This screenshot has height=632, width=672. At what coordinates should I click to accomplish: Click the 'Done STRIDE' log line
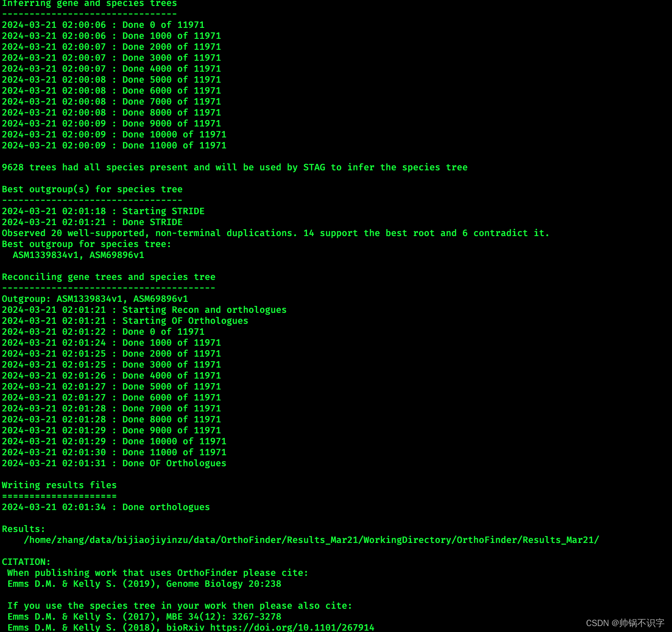pyautogui.click(x=92, y=222)
